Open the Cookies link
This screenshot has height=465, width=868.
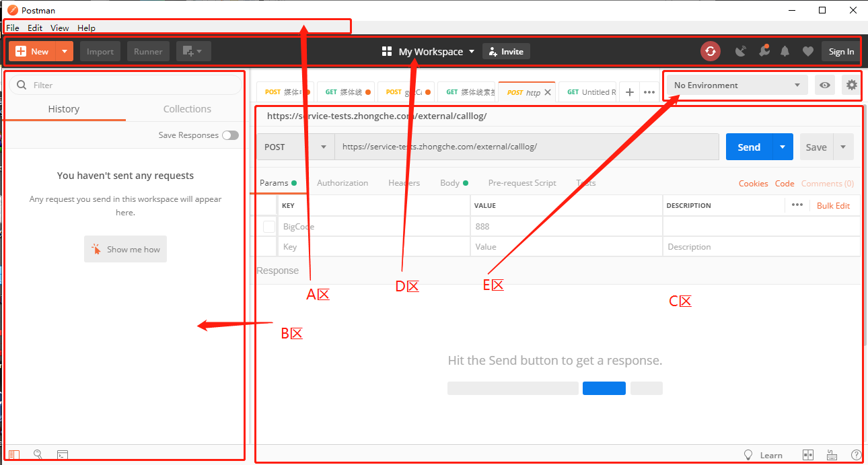coord(753,183)
